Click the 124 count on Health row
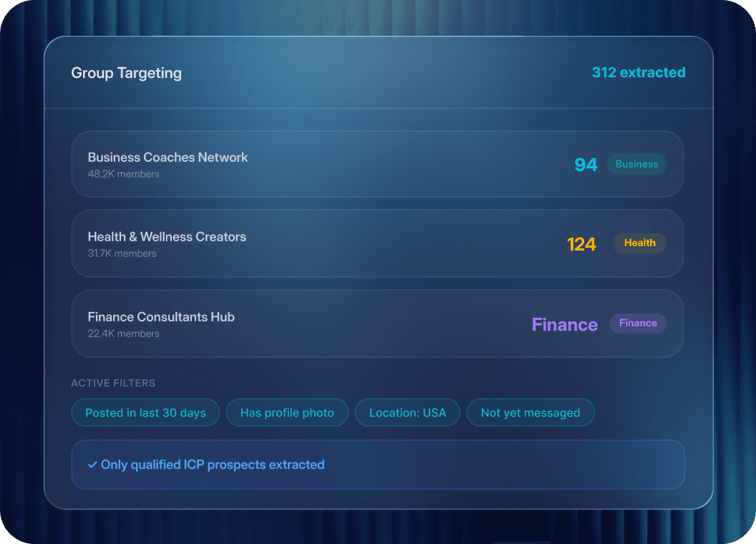This screenshot has height=544, width=756. tap(581, 244)
